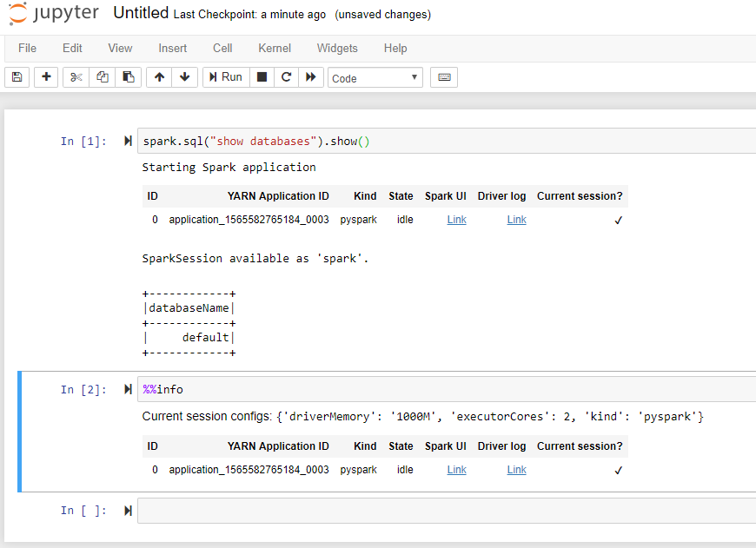Copy the selected cell

(103, 76)
